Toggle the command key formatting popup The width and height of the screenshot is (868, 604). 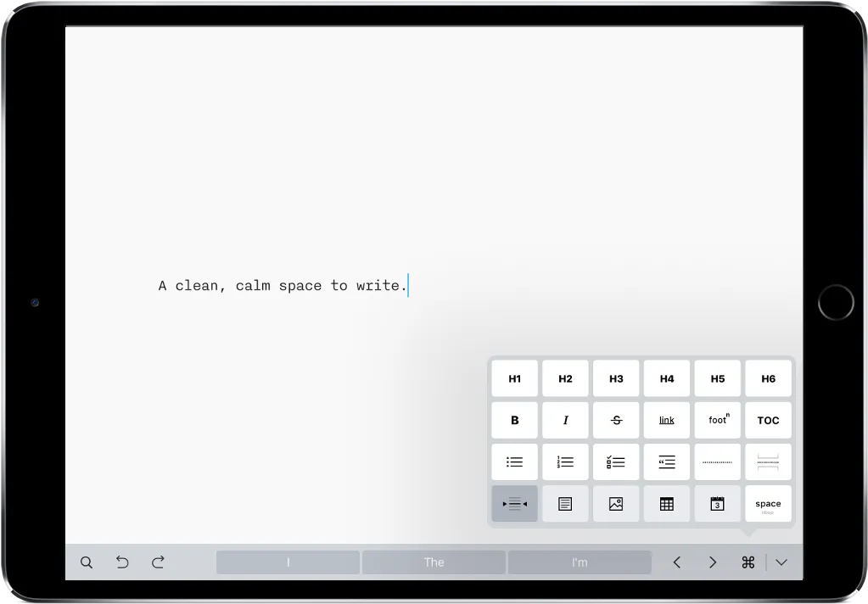(x=748, y=562)
